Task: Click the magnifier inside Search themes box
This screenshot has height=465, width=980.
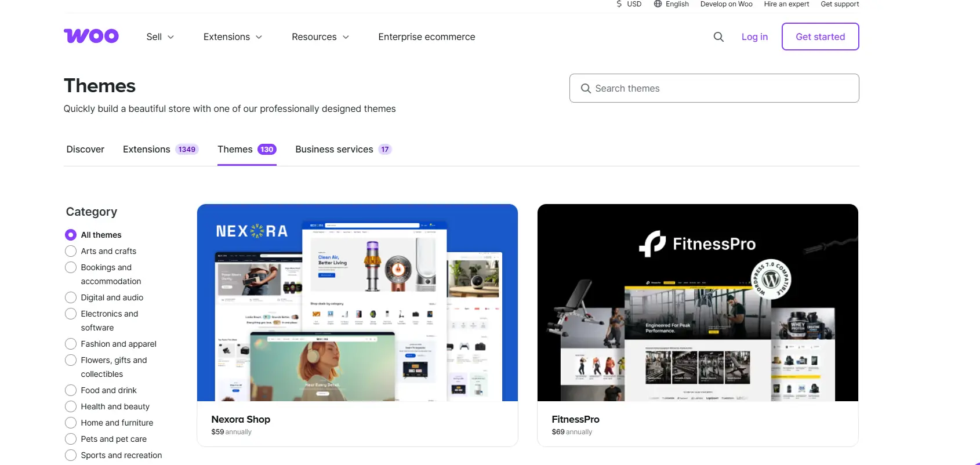Action: click(x=586, y=88)
